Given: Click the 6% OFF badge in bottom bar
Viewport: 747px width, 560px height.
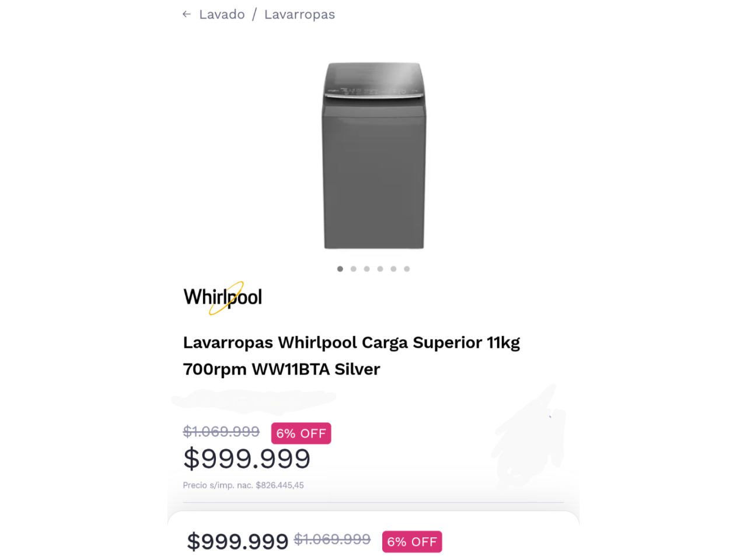Looking at the screenshot, I should click(412, 542).
